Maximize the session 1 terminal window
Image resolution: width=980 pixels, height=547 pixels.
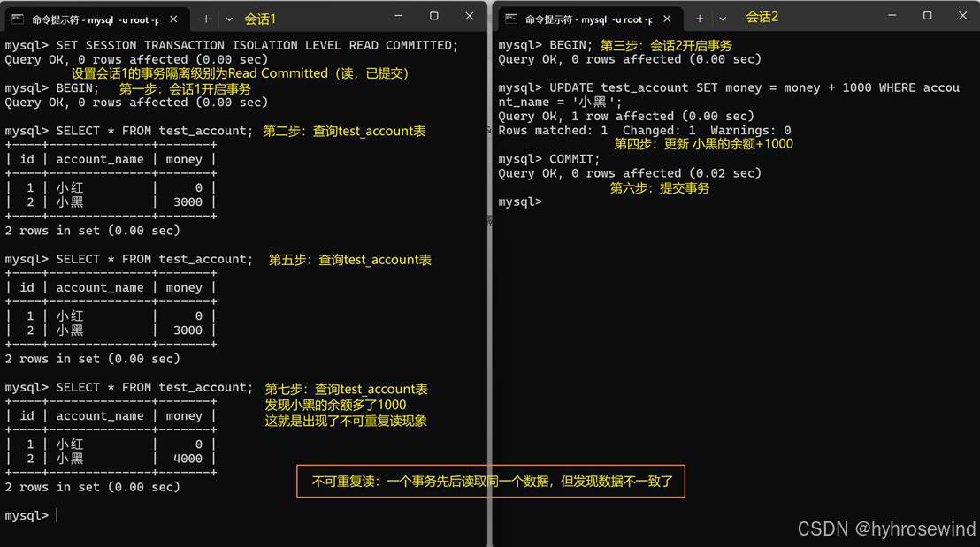[x=433, y=16]
